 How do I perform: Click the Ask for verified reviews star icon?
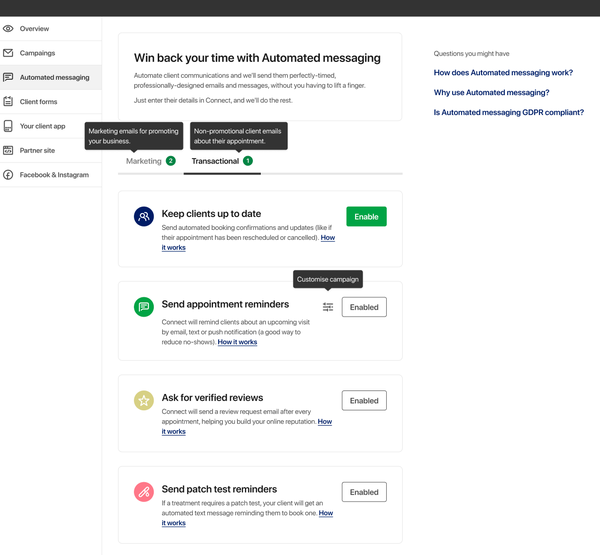coord(144,400)
